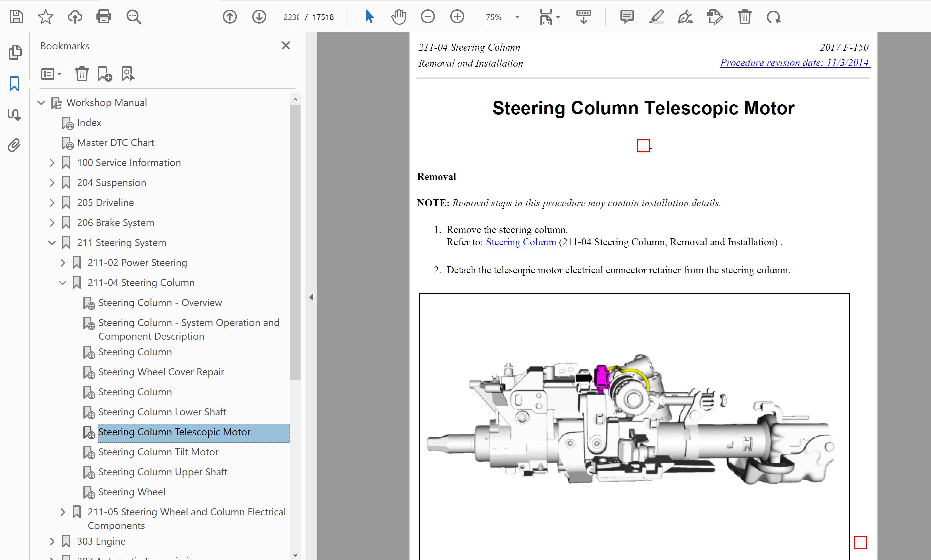This screenshot has width=931, height=560.
Task: Open the Attachments pane paperclip icon
Action: pos(14,145)
